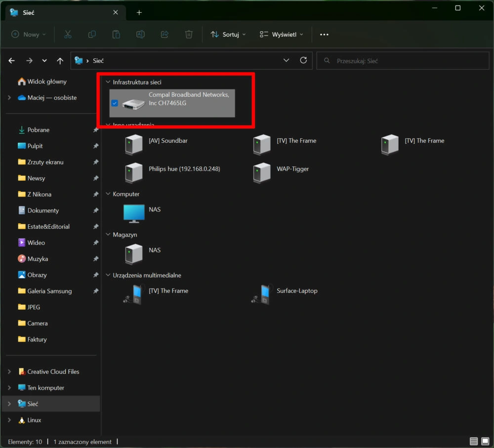Click the Copy icon in toolbar
This screenshot has width=494, height=448.
pos(92,35)
